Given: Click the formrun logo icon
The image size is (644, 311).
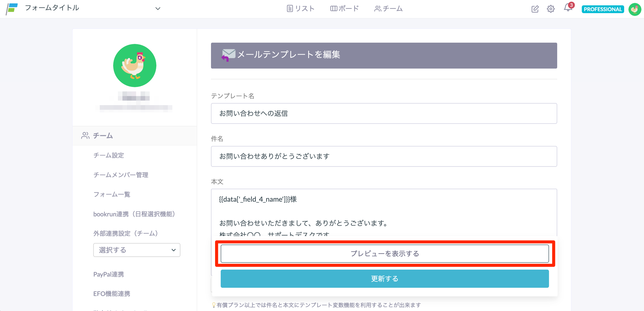Looking at the screenshot, I should (x=12, y=8).
